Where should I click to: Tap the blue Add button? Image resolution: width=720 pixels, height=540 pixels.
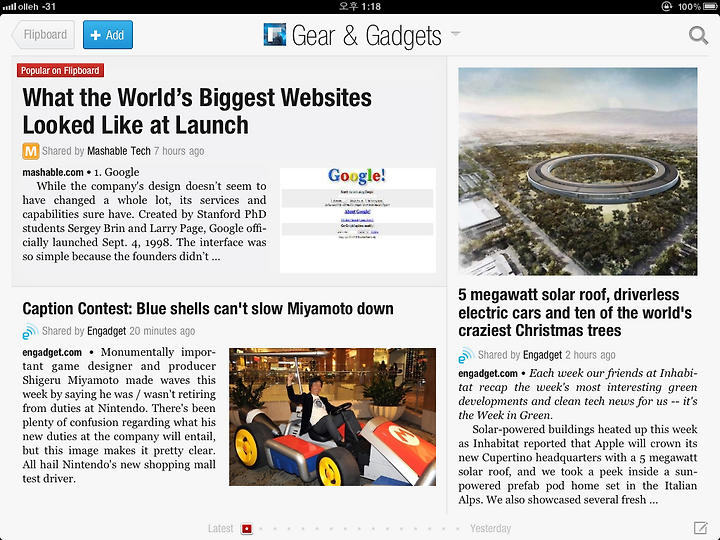pos(108,35)
